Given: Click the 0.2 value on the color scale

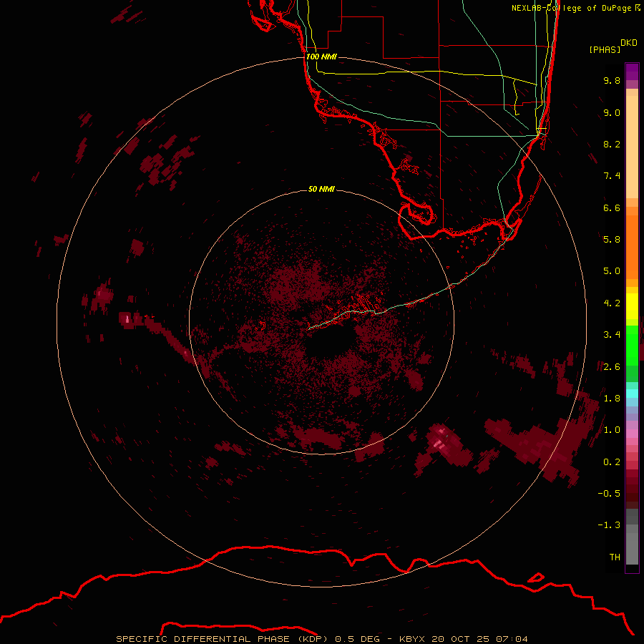Looking at the screenshot, I should [612, 462].
